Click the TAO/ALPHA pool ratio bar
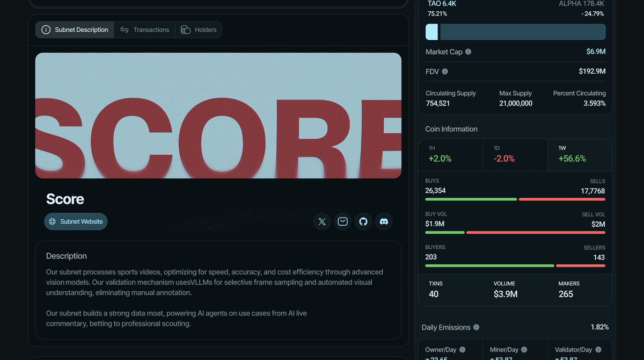 [x=515, y=32]
